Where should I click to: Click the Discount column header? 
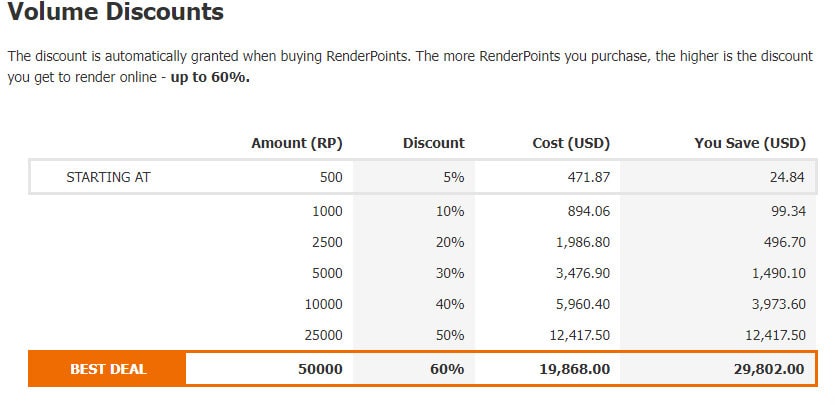pyautogui.click(x=434, y=143)
